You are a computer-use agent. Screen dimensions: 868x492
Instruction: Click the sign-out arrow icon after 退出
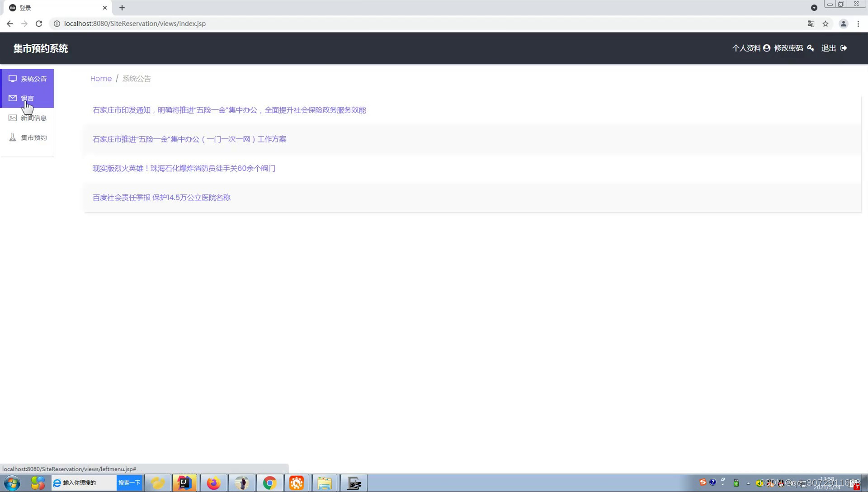[844, 48]
